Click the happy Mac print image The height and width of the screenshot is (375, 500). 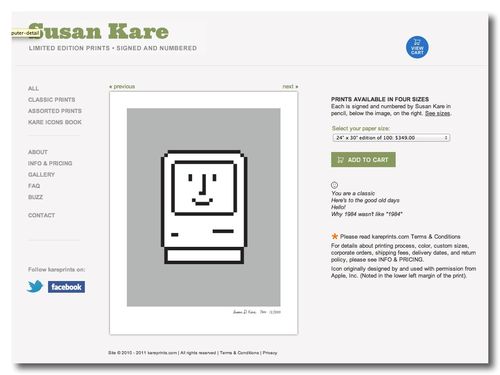[204, 207]
